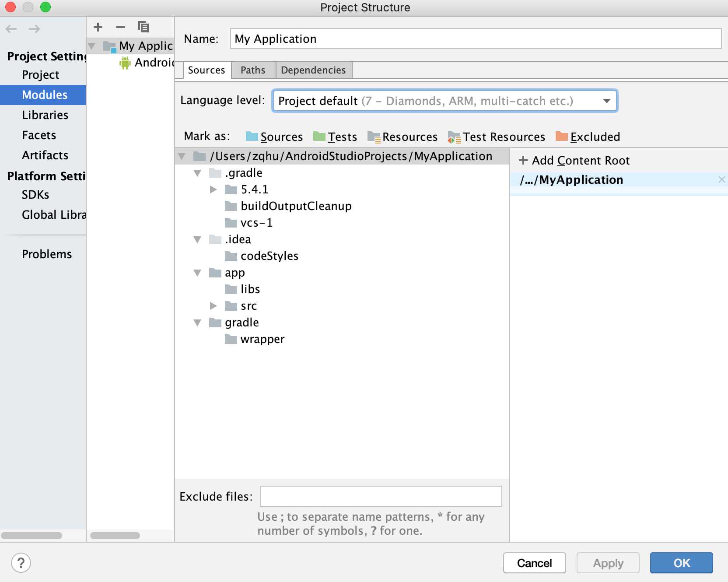
Task: Collapse the gradle folder
Action: pyautogui.click(x=198, y=323)
